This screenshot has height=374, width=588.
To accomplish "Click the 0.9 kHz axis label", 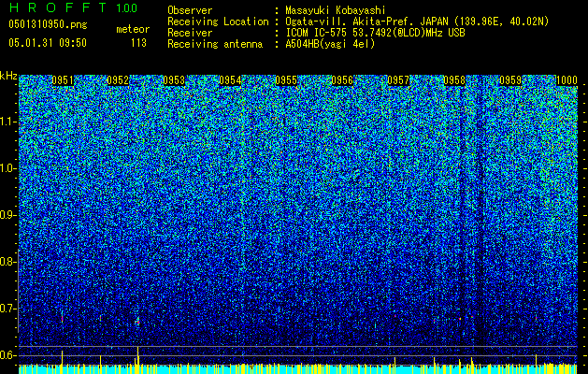I will tap(7, 215).
